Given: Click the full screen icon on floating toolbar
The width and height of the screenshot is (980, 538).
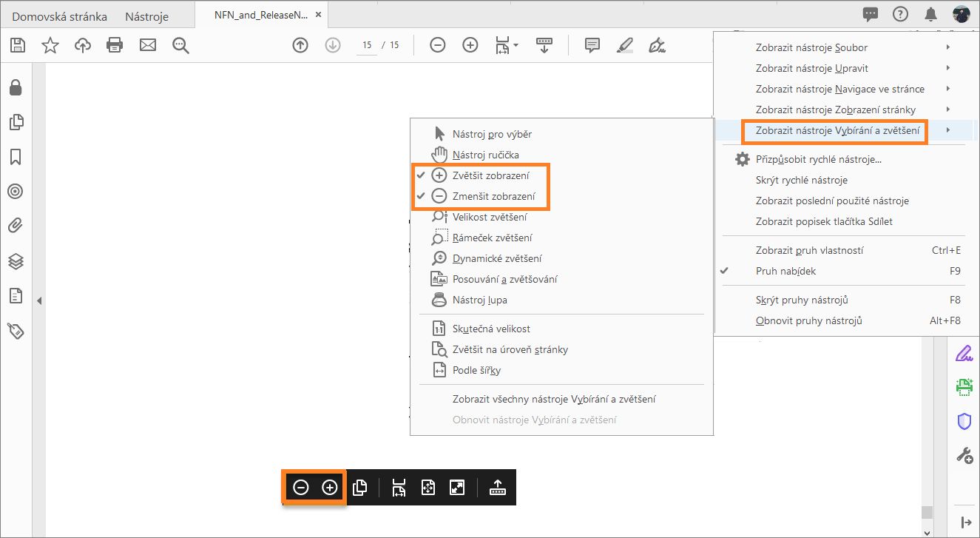Looking at the screenshot, I should 457,488.
